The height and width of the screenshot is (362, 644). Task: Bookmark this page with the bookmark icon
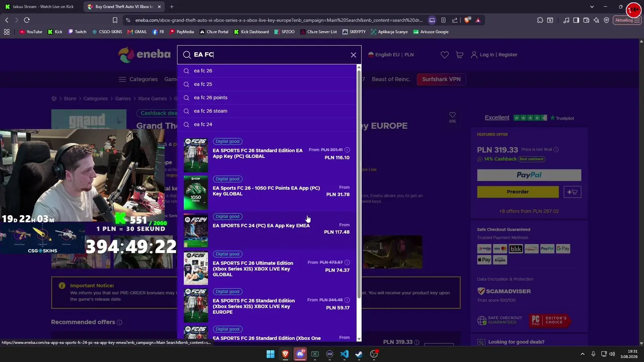point(115,20)
